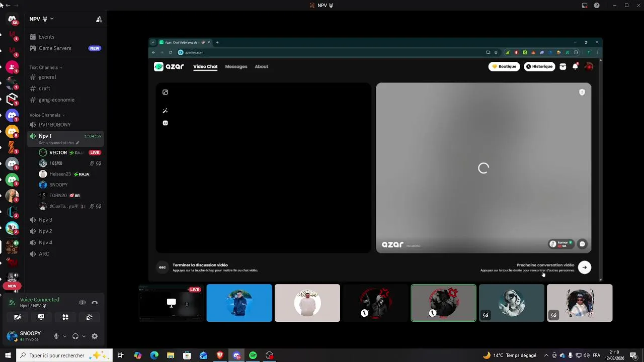
Task: Open Brave browser from the taskbar
Action: click(x=220, y=355)
